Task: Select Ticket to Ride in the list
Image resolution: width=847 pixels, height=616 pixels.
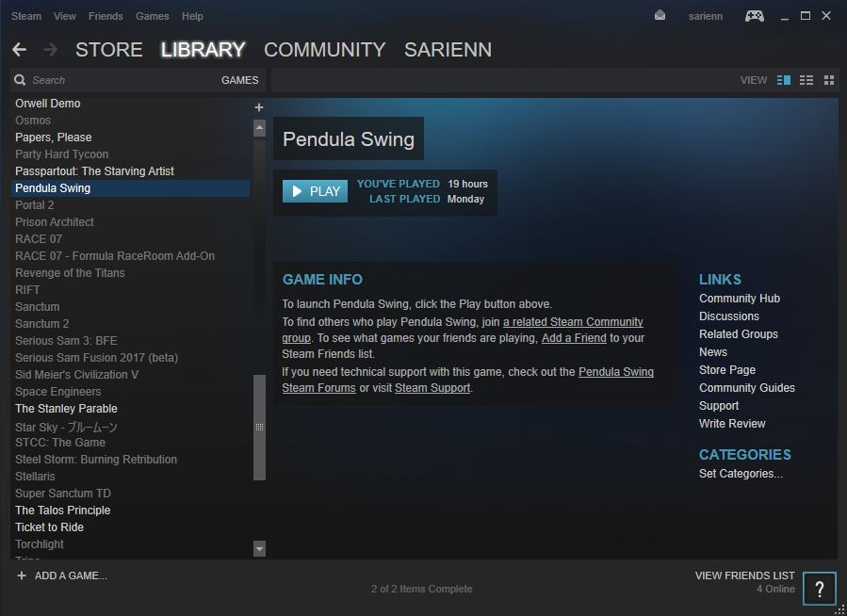Action: click(x=130, y=527)
